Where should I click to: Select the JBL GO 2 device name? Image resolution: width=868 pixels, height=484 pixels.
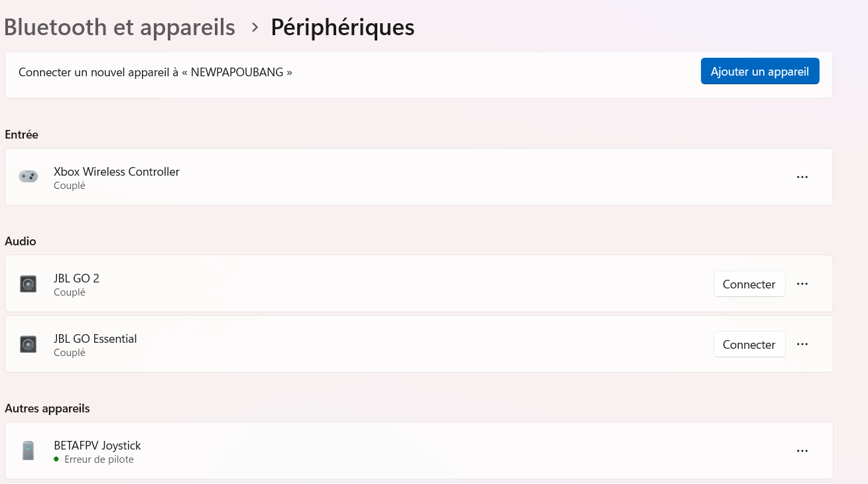tap(76, 278)
